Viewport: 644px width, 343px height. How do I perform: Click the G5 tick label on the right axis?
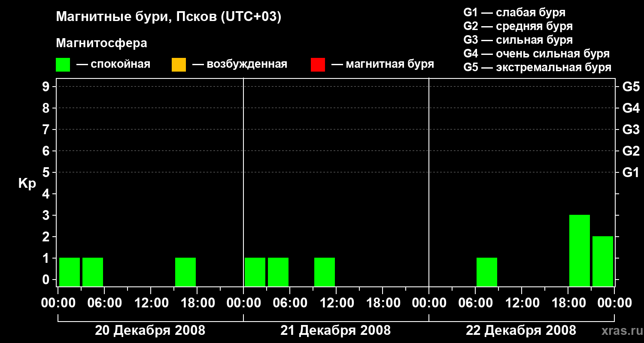[x=631, y=87]
